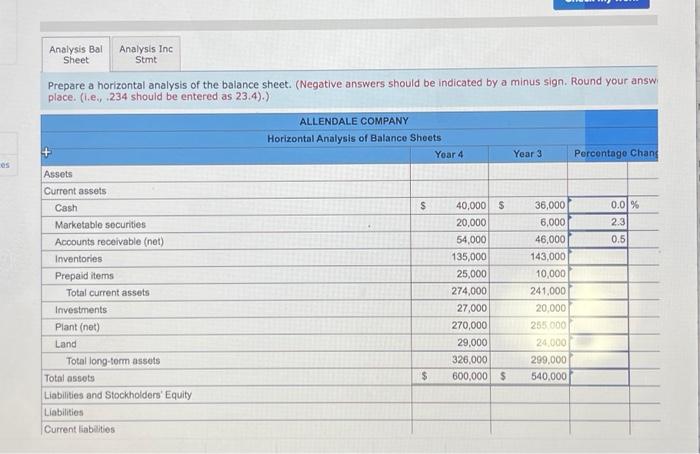Click the Total long-term assets label
The image size is (700, 454).
point(113,361)
